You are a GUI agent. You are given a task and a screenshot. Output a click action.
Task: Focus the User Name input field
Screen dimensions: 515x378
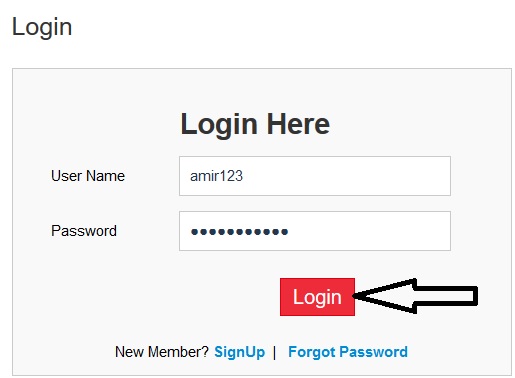pyautogui.click(x=315, y=176)
